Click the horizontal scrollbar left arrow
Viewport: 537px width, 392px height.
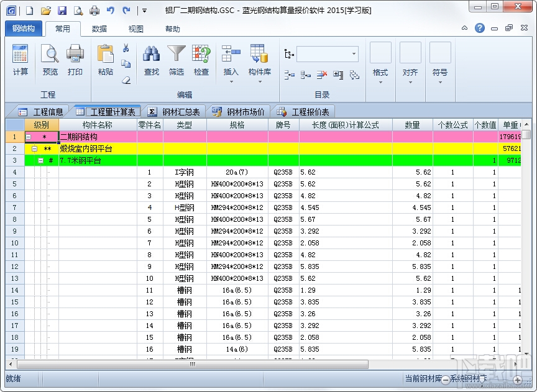[x=11, y=364]
